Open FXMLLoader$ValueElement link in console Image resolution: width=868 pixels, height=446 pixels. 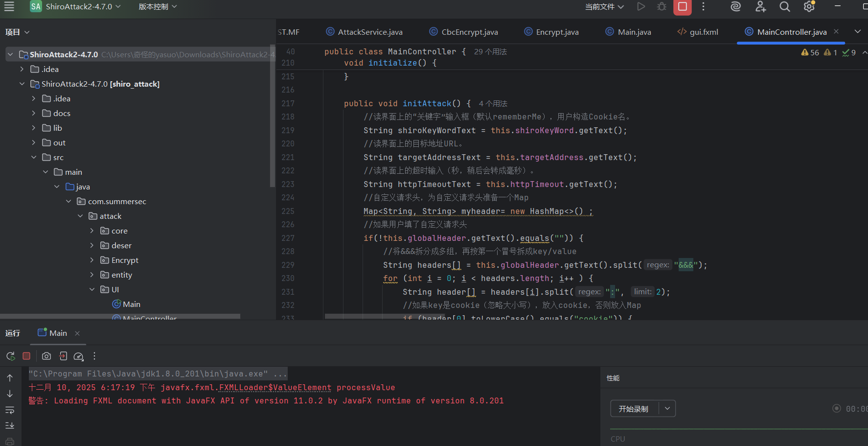tap(275, 387)
